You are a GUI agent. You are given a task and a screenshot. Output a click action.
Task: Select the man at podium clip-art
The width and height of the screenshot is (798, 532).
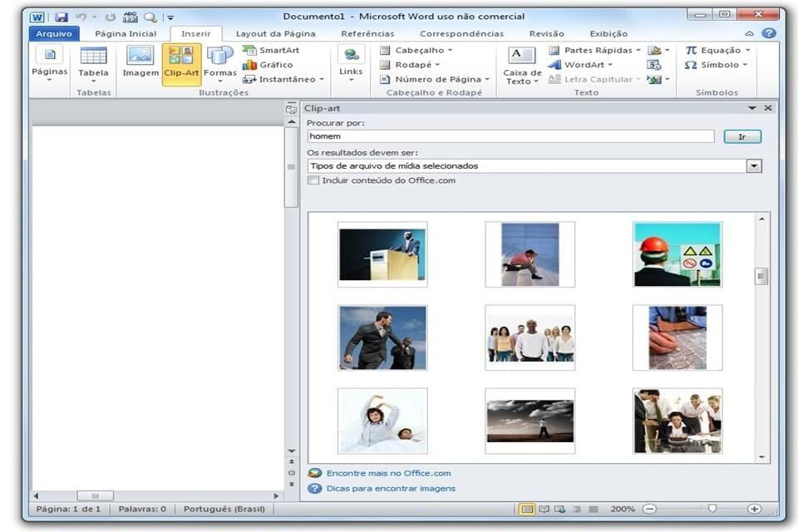(382, 254)
